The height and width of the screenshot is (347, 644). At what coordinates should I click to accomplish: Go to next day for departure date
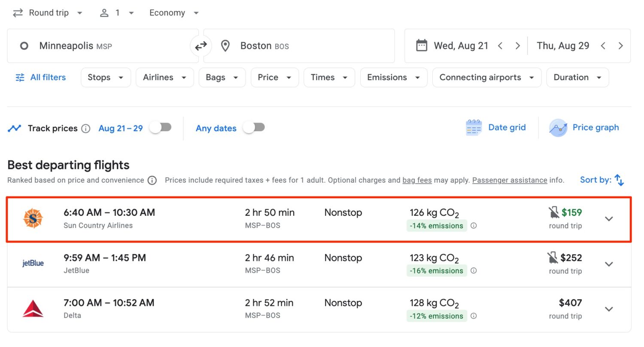coord(518,46)
